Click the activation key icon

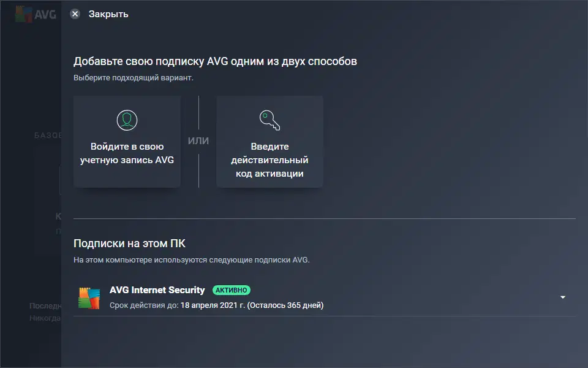[x=269, y=119]
